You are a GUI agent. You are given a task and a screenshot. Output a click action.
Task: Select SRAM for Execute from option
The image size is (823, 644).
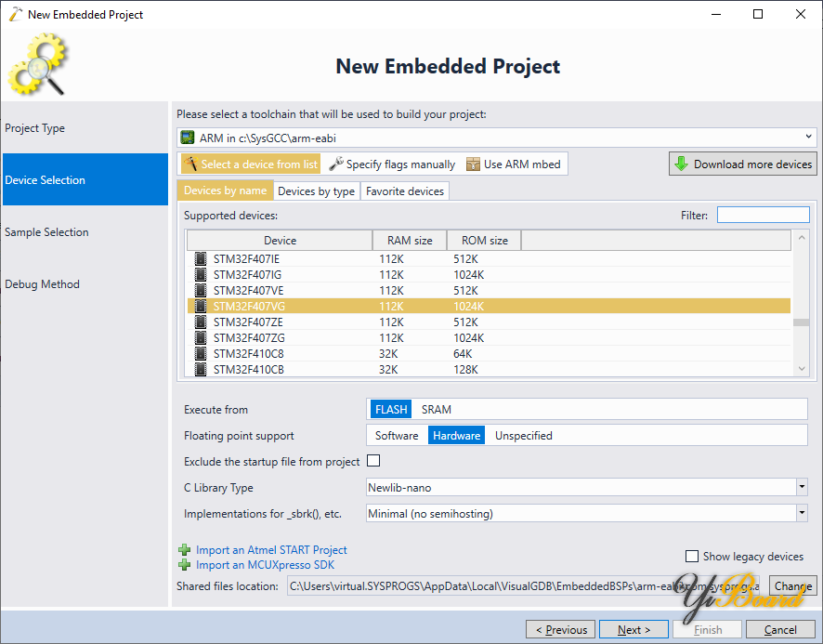point(436,409)
